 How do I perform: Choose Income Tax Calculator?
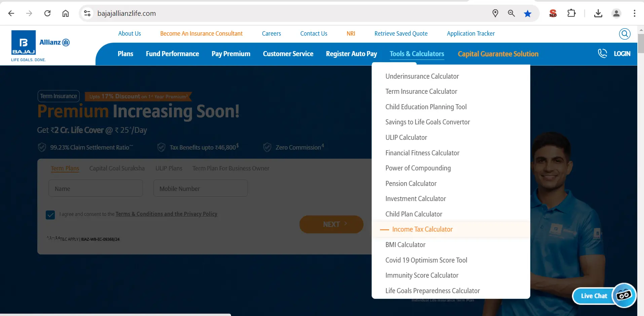pos(422,229)
